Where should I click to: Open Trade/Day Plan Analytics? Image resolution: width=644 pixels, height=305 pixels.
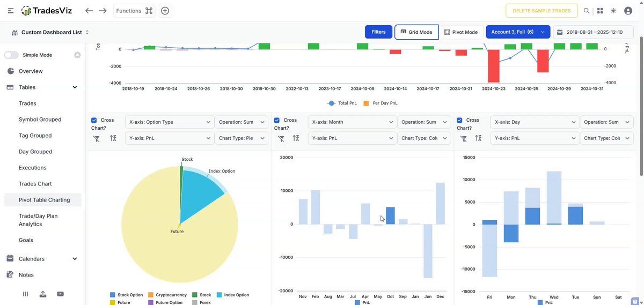pos(38,220)
